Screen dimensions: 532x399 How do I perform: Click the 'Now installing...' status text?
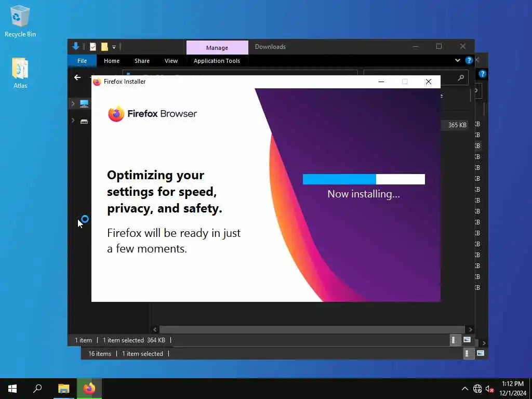point(364,194)
